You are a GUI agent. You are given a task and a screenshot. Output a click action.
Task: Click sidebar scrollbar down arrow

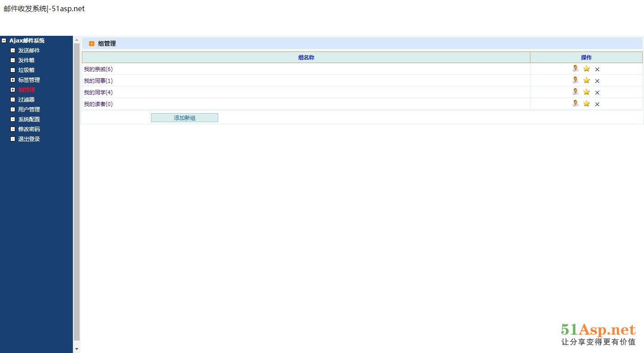click(x=76, y=349)
